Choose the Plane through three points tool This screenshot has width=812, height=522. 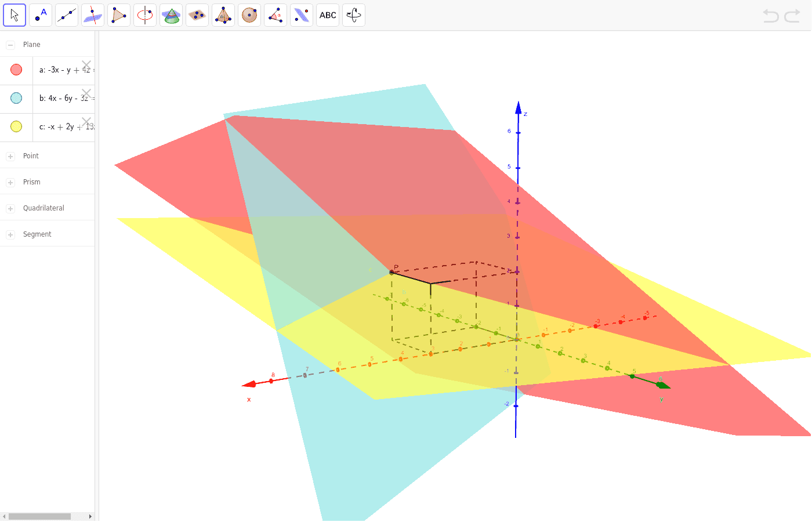click(197, 15)
